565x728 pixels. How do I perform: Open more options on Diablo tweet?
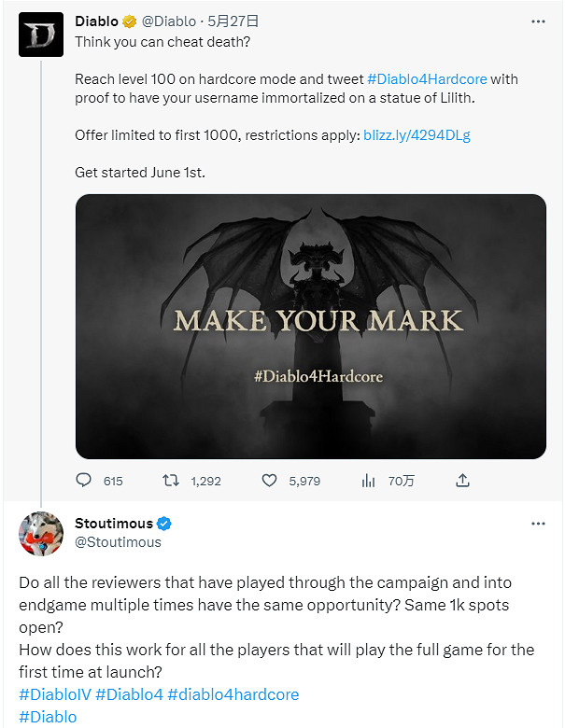(538, 21)
